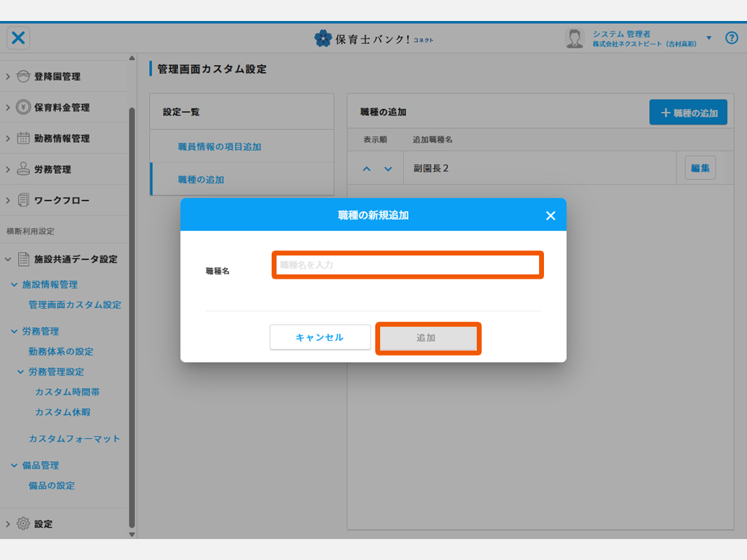Select 職員情報の項目追加 in the settings list

point(219,147)
